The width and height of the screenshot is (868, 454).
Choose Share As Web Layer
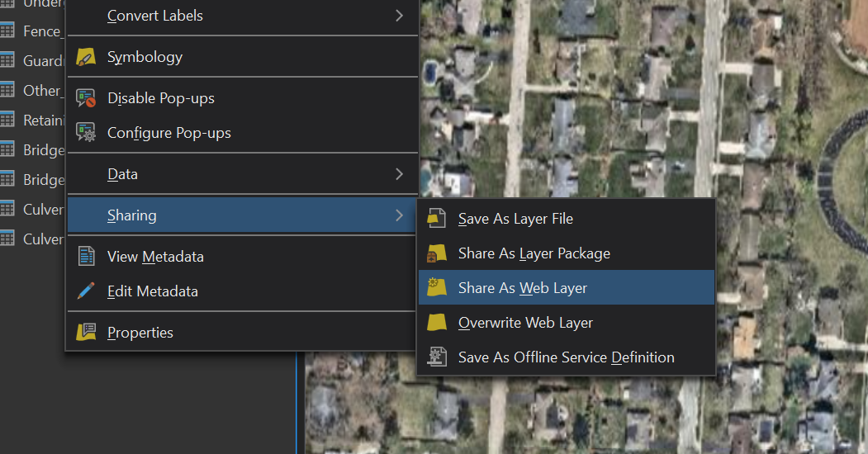[523, 288]
